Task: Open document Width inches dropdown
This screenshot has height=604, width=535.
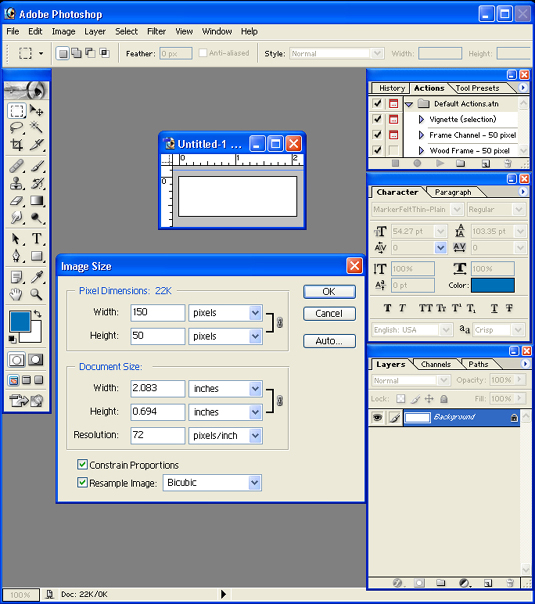Action: (255, 389)
